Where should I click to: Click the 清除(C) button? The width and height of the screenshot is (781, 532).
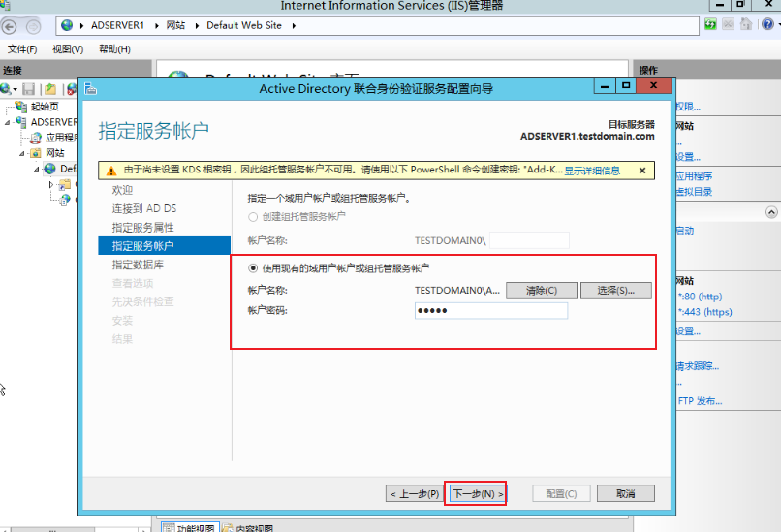[x=542, y=291]
